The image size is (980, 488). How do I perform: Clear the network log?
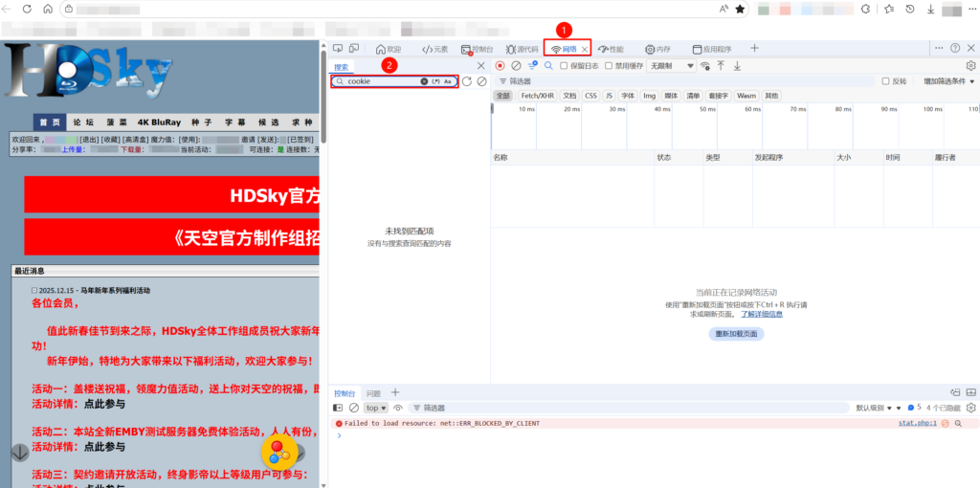click(x=516, y=65)
